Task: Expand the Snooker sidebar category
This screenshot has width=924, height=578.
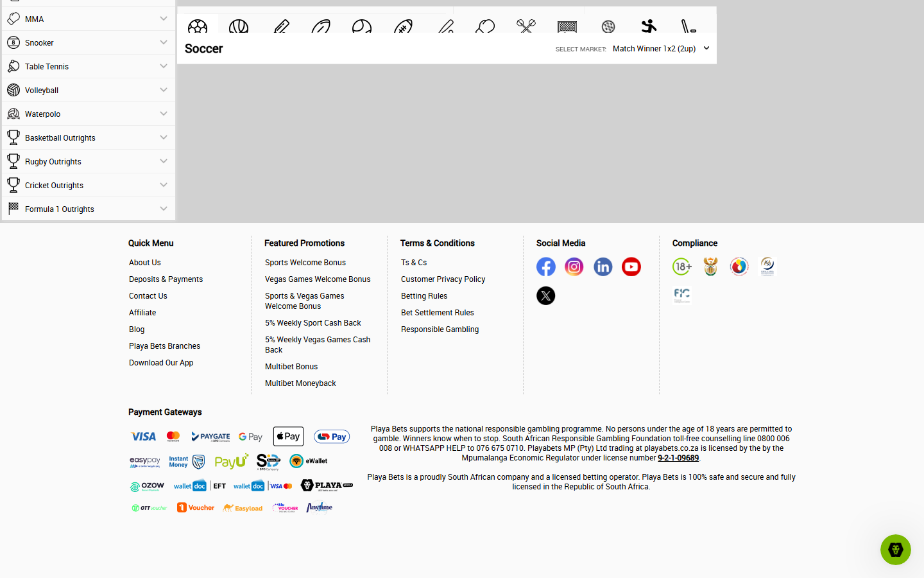Action: [89, 42]
